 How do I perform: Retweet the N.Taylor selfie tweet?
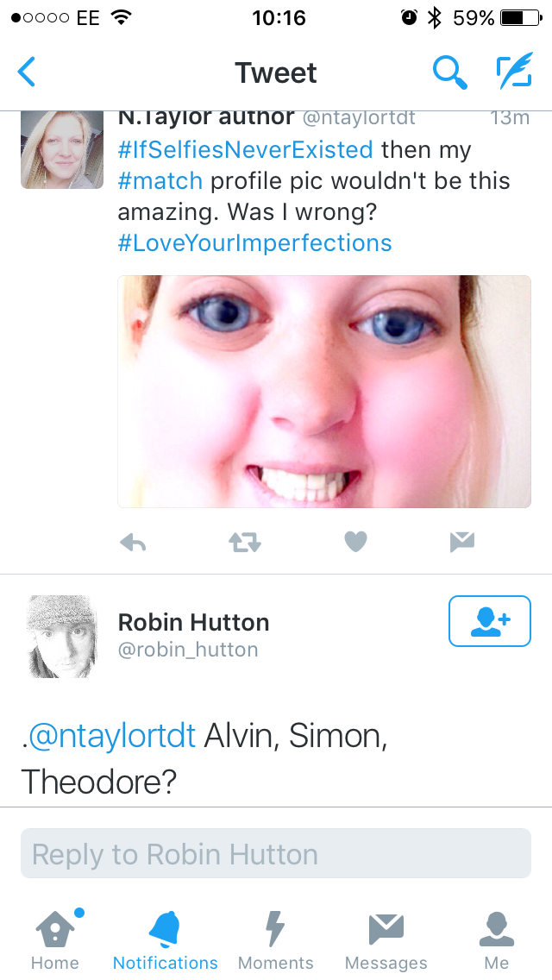pyautogui.click(x=244, y=542)
